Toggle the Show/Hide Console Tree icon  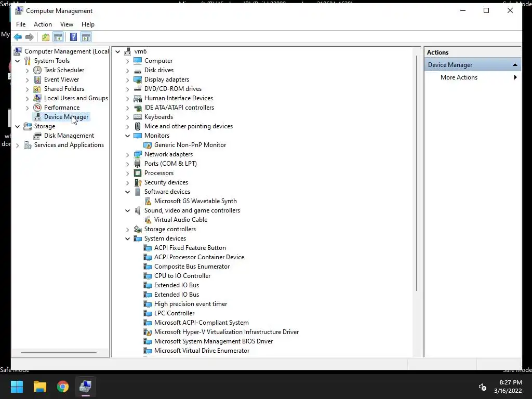click(58, 37)
